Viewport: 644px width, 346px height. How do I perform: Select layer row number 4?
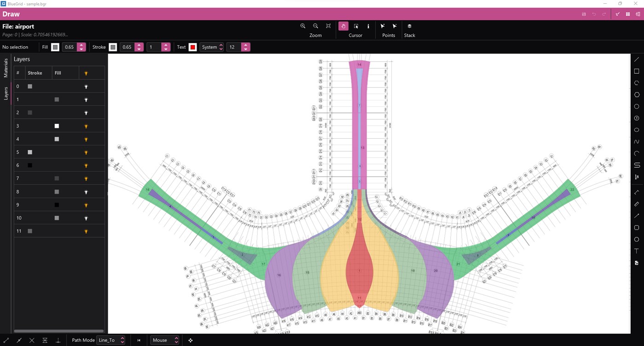coord(59,139)
